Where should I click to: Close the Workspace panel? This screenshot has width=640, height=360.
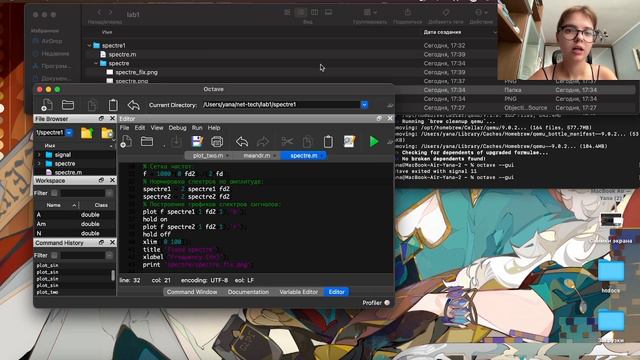click(112, 180)
